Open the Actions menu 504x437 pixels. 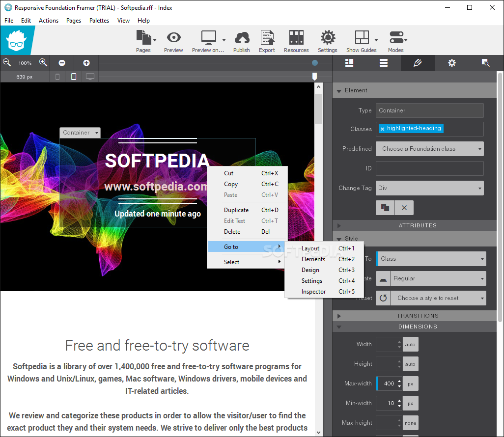[49, 21]
